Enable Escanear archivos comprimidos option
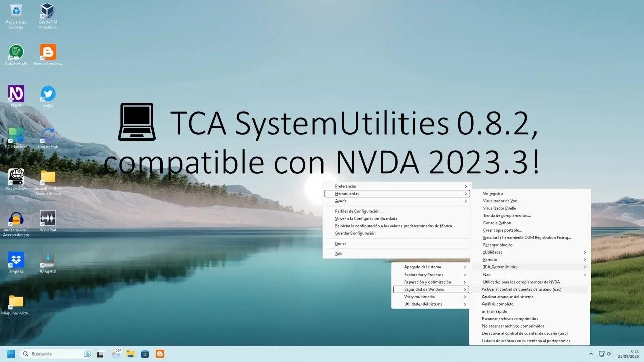644x362 pixels. pos(510,319)
